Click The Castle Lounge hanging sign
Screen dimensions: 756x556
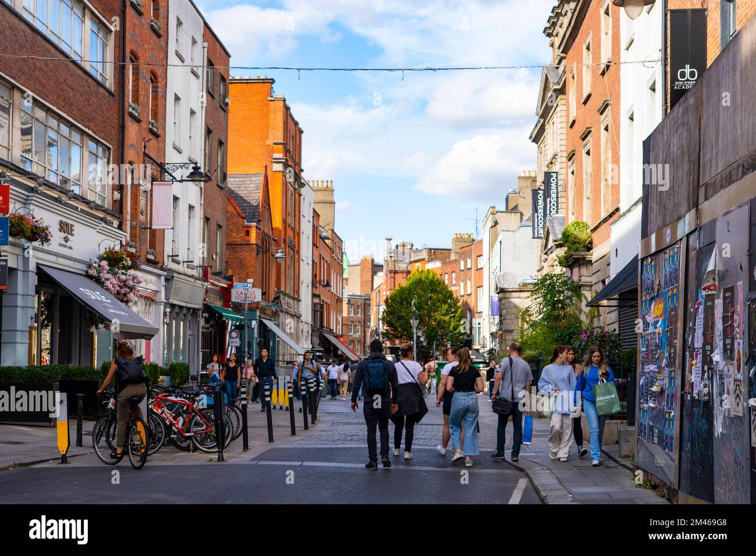coord(246,295)
